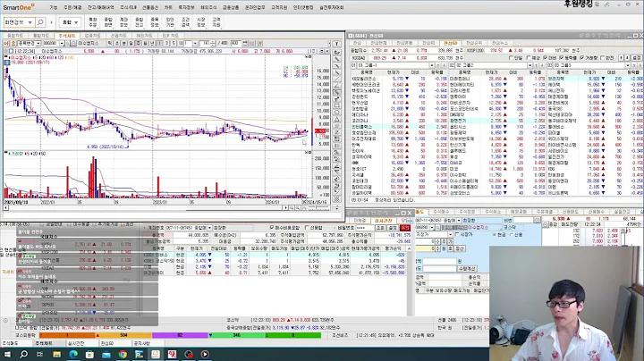Click the market breadth colored bar
The width and height of the screenshot is (644, 361).
click(180, 335)
